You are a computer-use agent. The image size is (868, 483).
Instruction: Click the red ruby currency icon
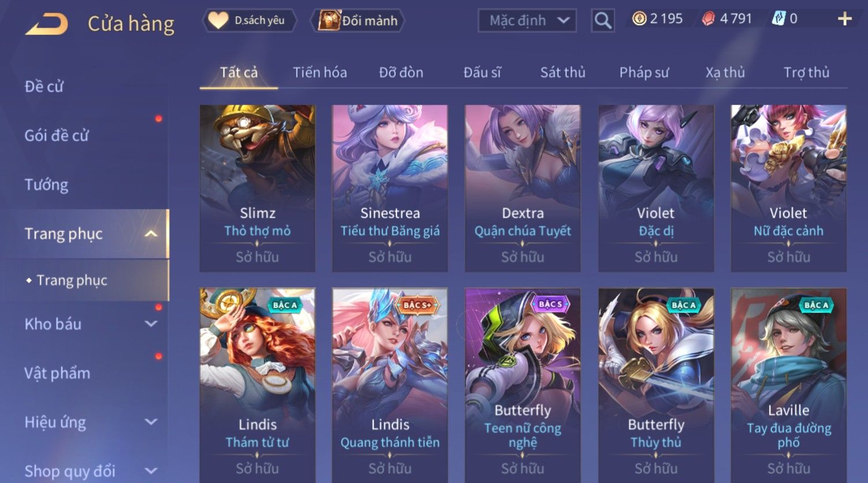[708, 19]
